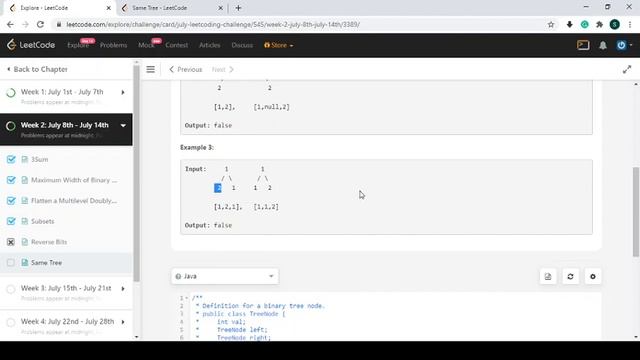Screen dimensions: 640x360
Task: Go to the Next problem
Action: (223, 69)
